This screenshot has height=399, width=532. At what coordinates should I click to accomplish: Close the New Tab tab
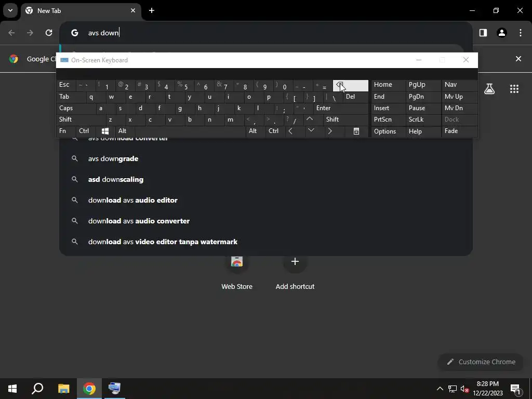133,10
